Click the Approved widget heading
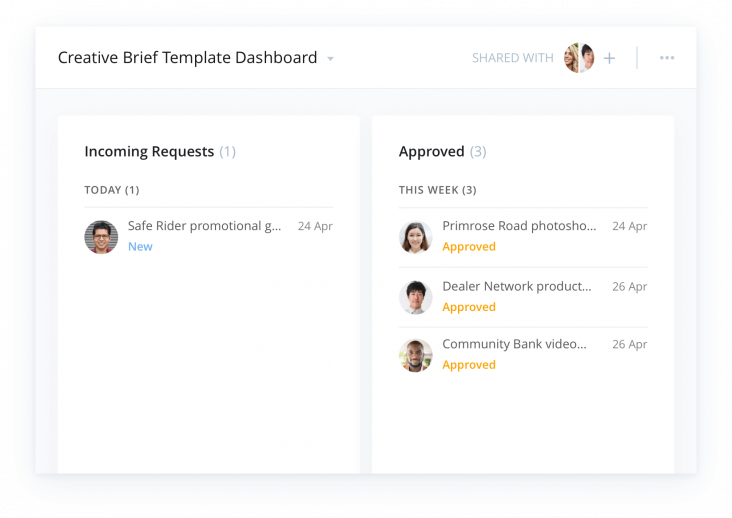 pos(431,151)
